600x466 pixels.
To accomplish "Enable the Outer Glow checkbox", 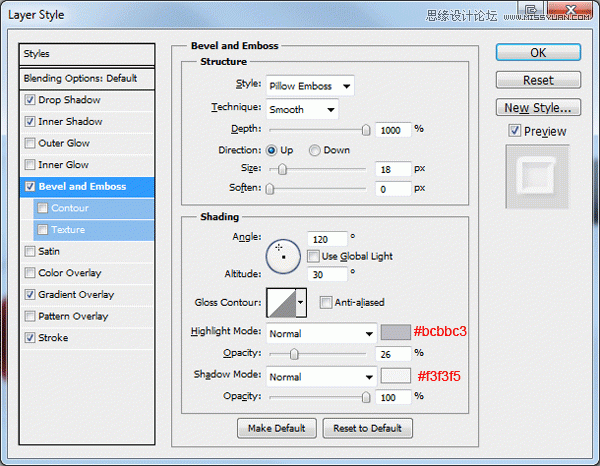I will pos(29,143).
